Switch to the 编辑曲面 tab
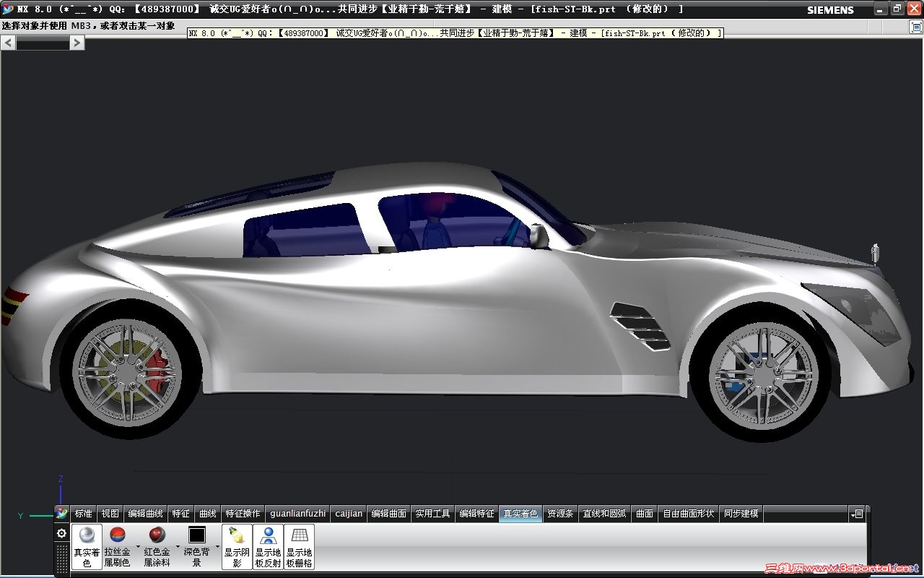924x578 pixels. click(x=389, y=514)
